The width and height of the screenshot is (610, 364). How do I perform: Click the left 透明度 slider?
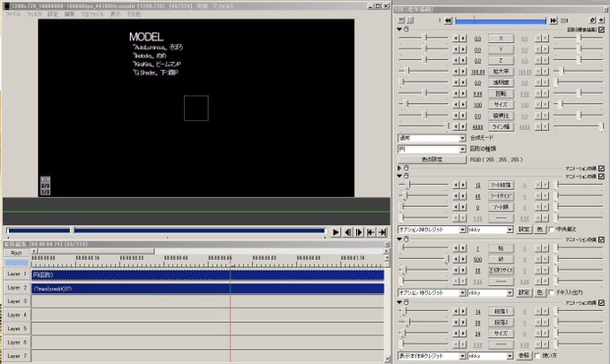424,82
